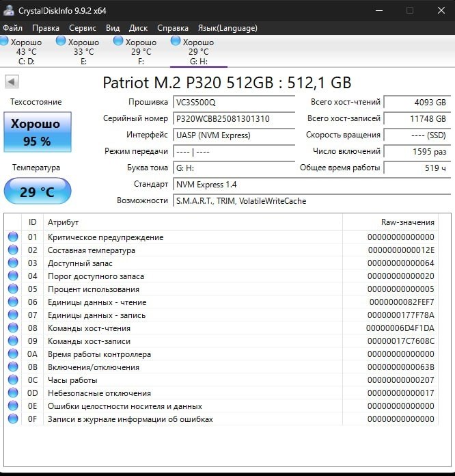The image size is (455, 476).
Task: Click the CrystalDiskInfo app icon in title bar
Action: 8,10
